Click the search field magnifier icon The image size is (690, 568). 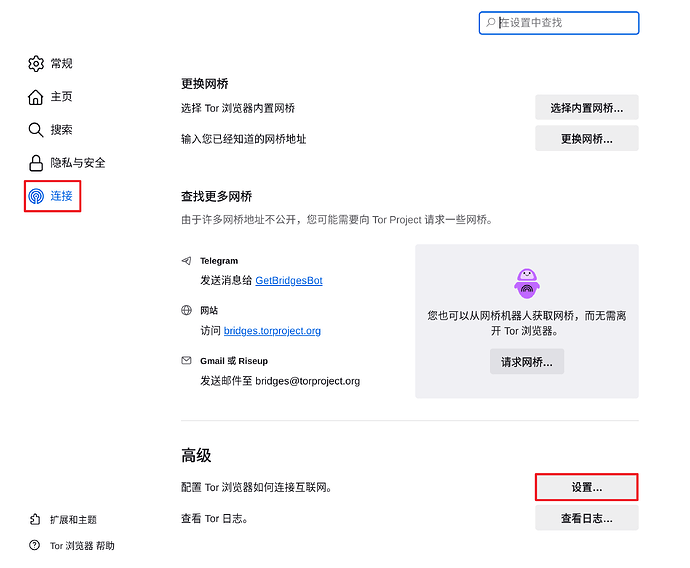[491, 22]
